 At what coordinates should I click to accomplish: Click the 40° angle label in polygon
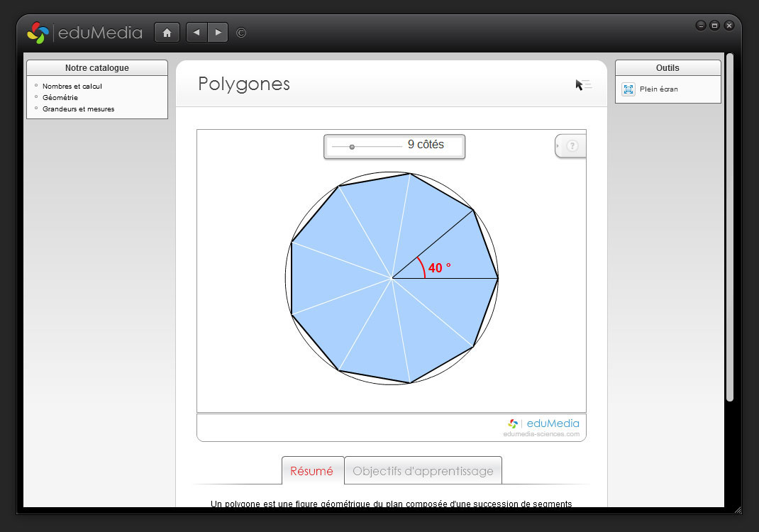coord(439,268)
